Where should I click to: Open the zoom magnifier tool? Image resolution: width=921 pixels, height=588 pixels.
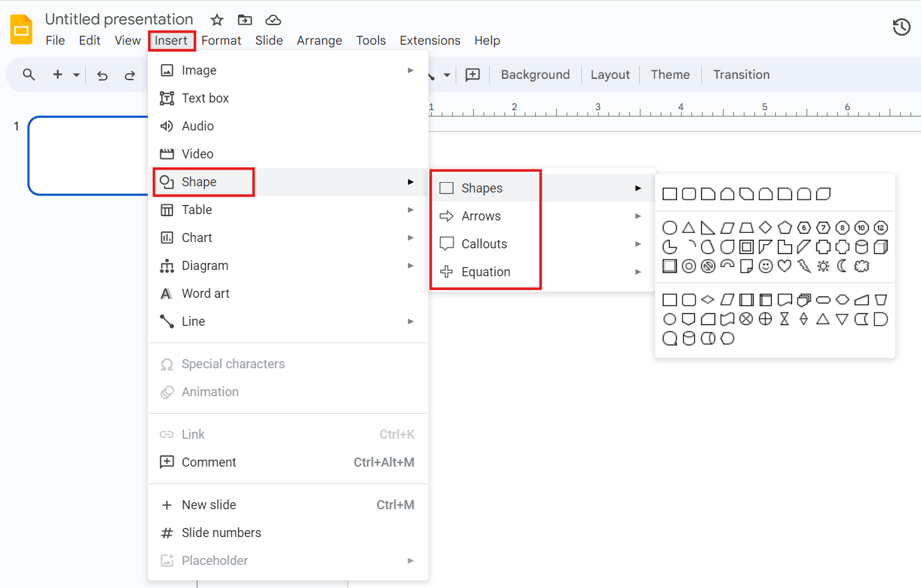tap(29, 75)
